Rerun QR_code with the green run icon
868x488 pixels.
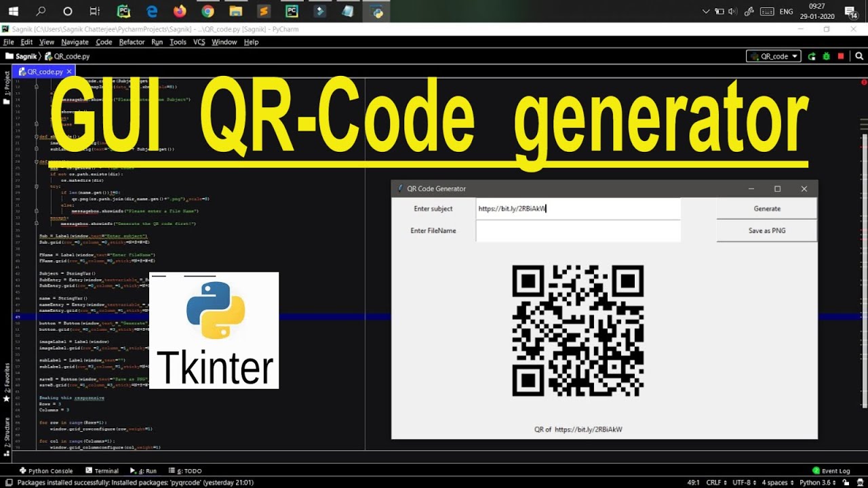tap(812, 56)
